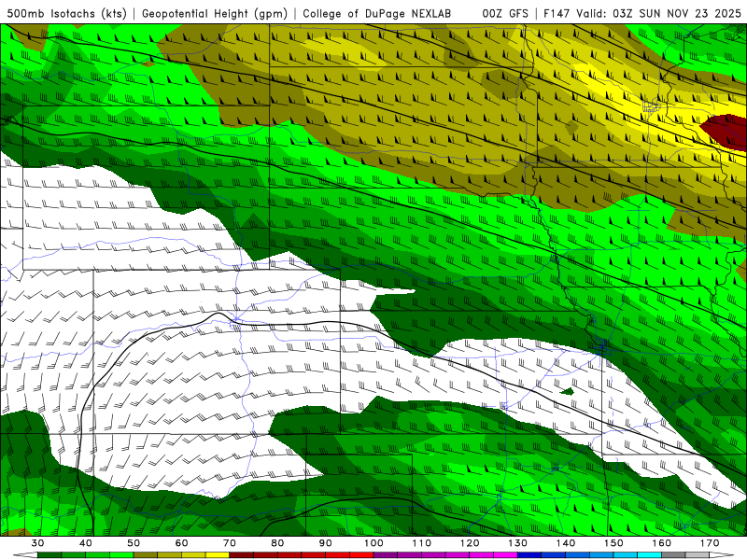Click the cyan swatch just before 160
The image size is (747, 560).
[650, 555]
